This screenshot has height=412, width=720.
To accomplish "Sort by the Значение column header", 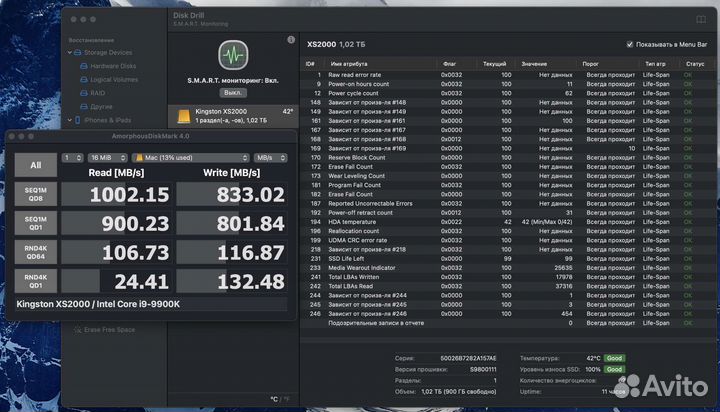I will 534,64.
